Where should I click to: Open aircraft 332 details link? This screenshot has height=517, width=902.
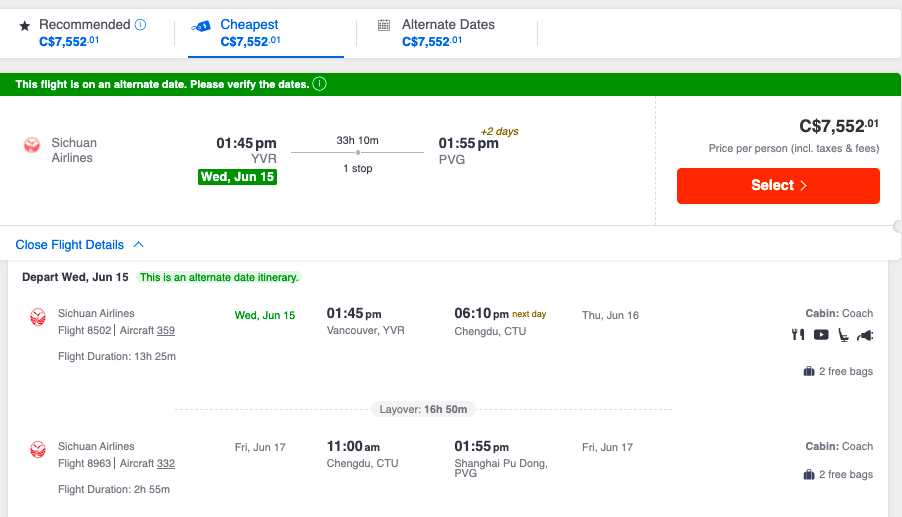click(x=166, y=464)
